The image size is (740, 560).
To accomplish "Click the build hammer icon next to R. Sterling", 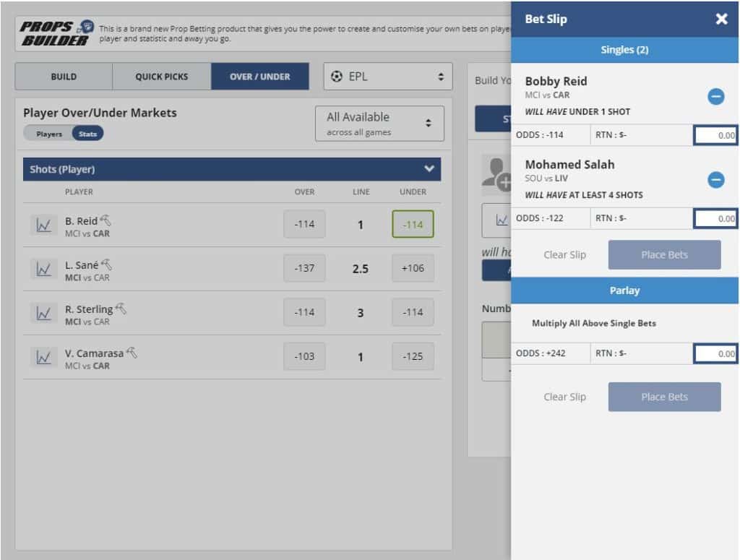I will (x=121, y=308).
